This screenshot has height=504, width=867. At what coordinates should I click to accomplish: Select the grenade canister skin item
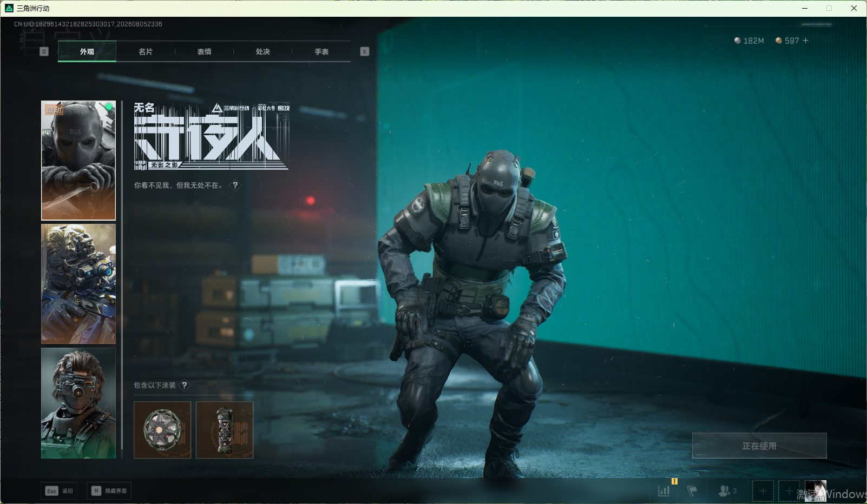225,430
